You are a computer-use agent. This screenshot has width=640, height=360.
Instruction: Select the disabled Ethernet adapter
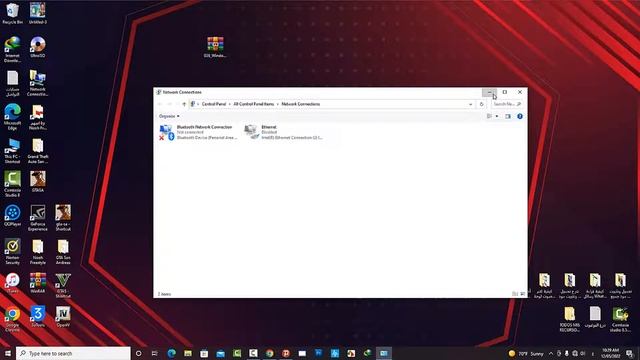(283, 132)
